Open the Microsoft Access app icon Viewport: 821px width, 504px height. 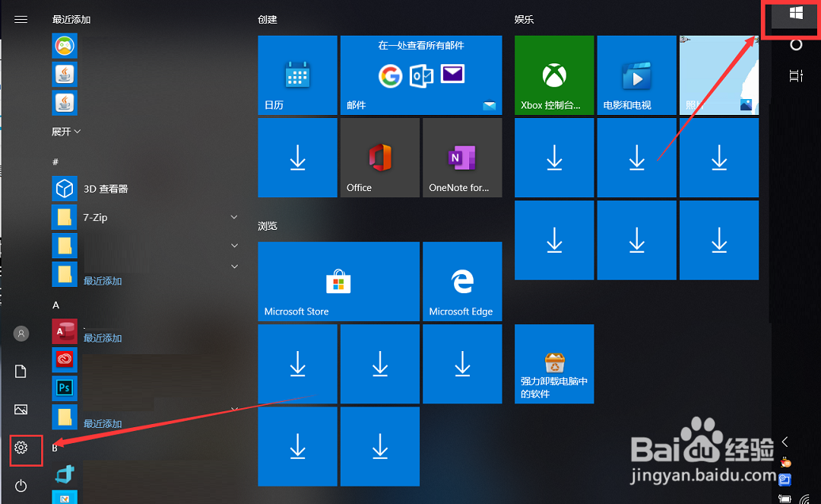[x=64, y=331]
